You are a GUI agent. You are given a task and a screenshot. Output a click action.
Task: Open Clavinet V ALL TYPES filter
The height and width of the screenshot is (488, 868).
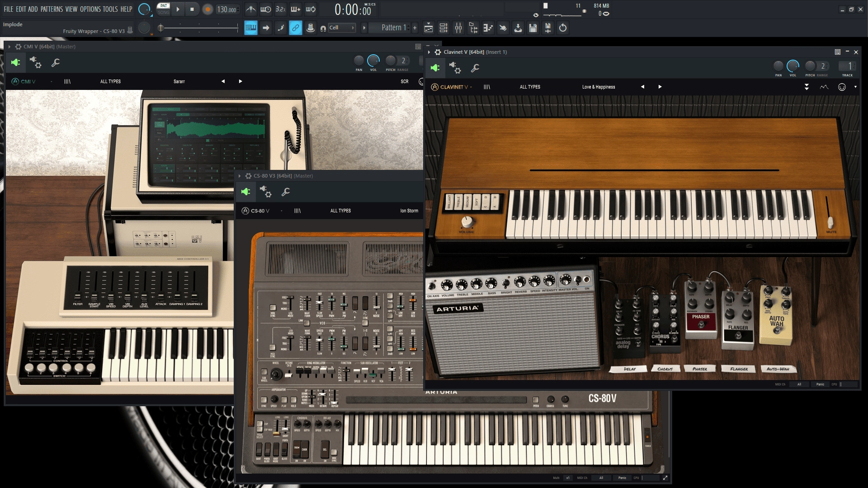pos(530,87)
